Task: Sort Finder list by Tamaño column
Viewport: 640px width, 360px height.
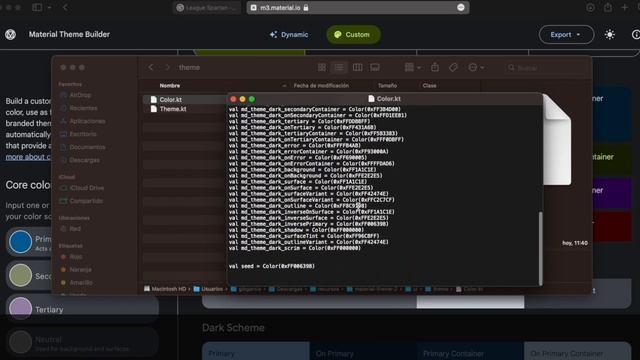Action: pos(387,86)
